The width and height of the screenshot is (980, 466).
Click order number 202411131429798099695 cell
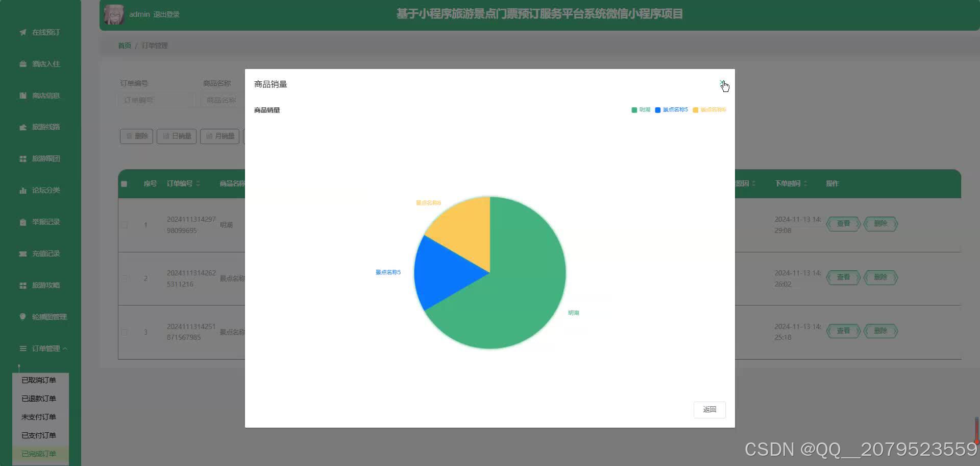pos(191,225)
